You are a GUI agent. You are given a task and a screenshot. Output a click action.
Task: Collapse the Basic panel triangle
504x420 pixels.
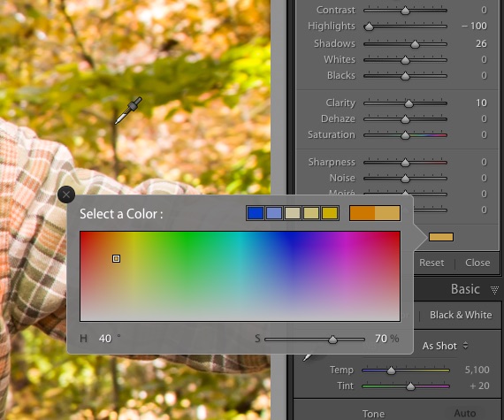click(494, 290)
